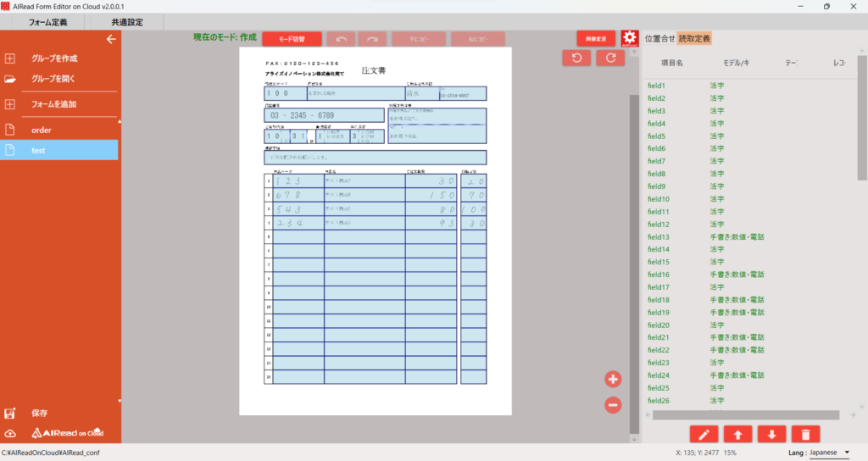
Task: Click the settings gear icon in toolbar
Action: pos(629,39)
